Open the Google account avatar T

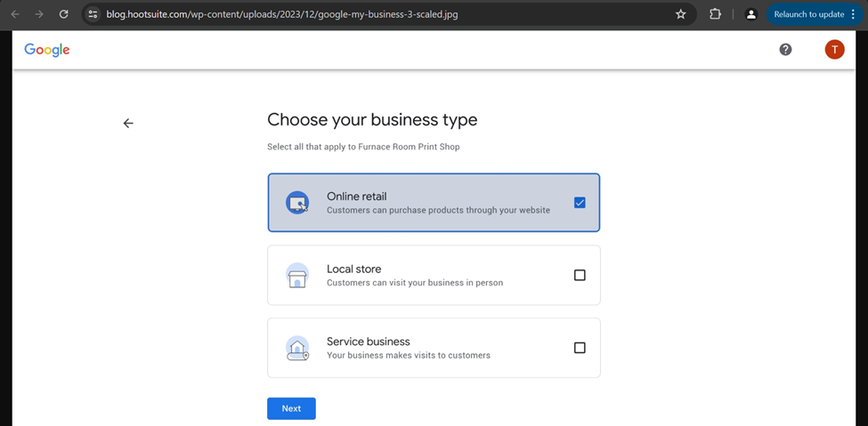coord(835,49)
